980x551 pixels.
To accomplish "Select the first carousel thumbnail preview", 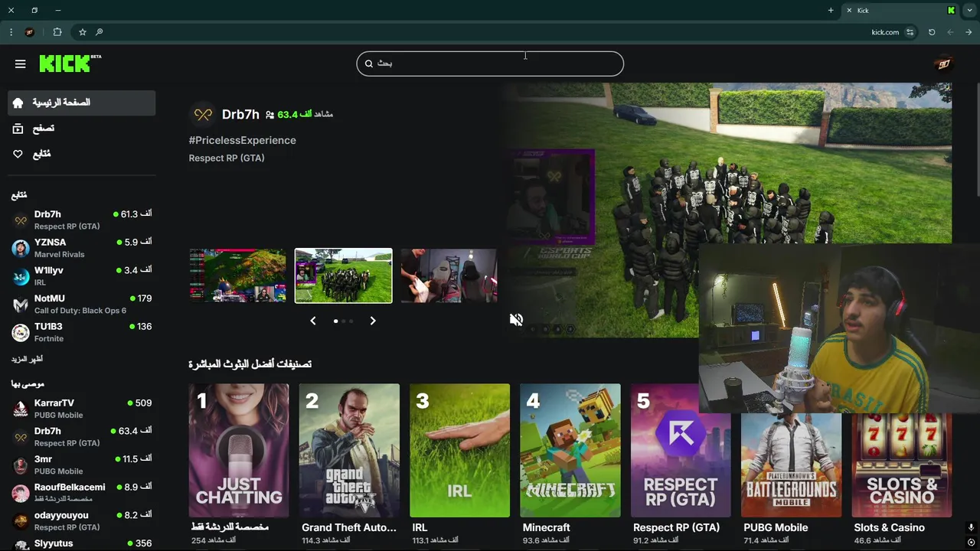I will (x=237, y=275).
